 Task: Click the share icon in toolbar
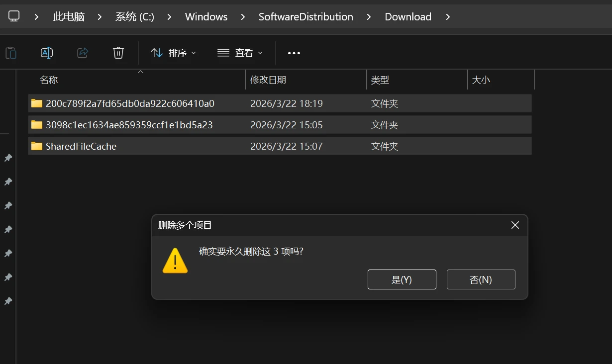83,53
